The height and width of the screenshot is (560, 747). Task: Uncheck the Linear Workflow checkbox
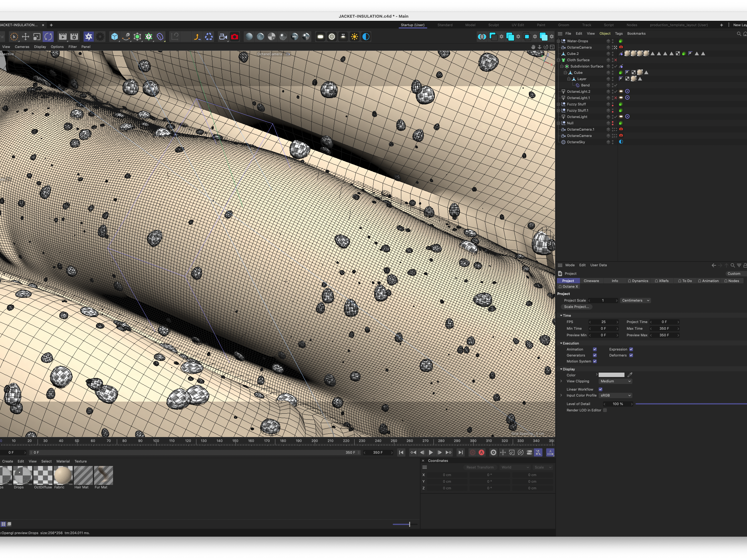[601, 389]
